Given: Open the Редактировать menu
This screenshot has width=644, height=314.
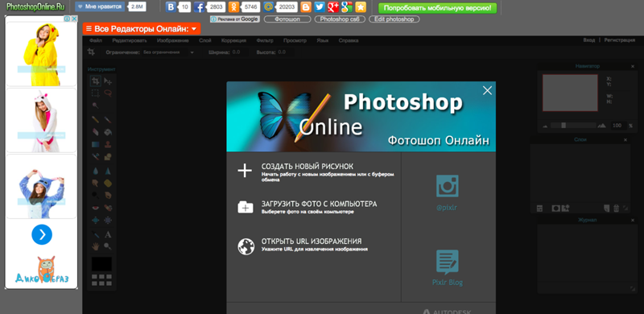Looking at the screenshot, I should 130,41.
